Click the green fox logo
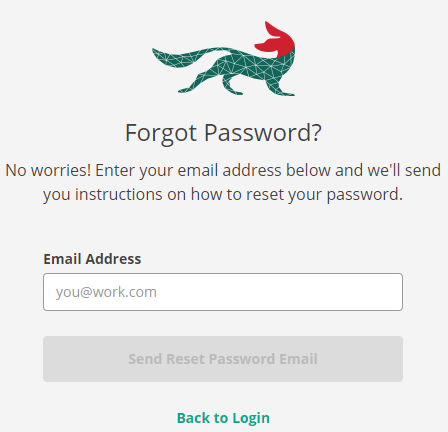Image resolution: width=448 pixels, height=432 pixels. coord(223,59)
